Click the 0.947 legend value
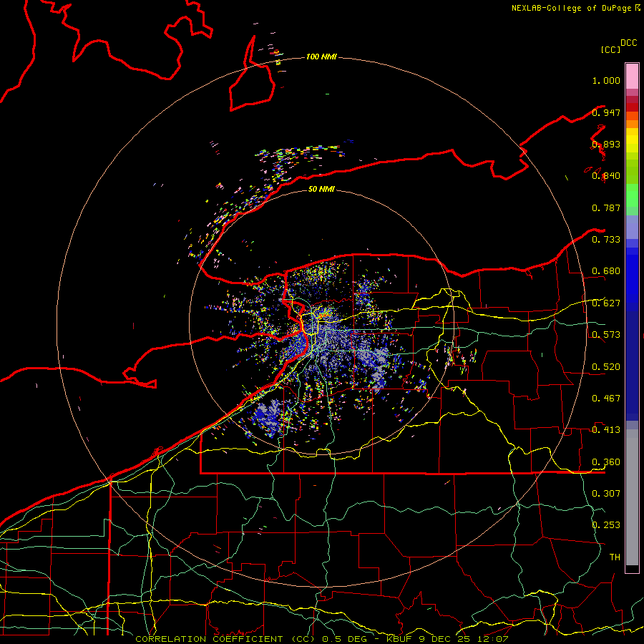 (x=606, y=112)
